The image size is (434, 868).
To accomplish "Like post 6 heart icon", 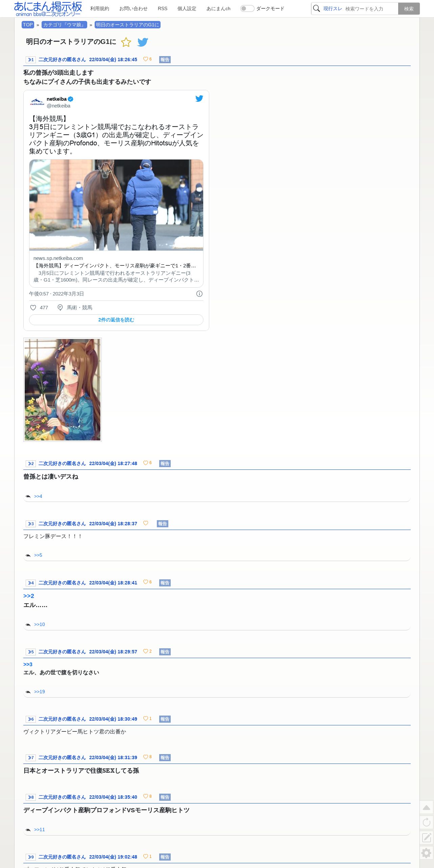I will [x=146, y=719].
